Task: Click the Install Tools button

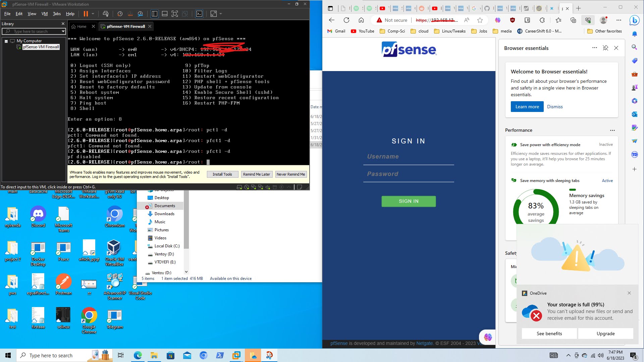Action: [222, 174]
